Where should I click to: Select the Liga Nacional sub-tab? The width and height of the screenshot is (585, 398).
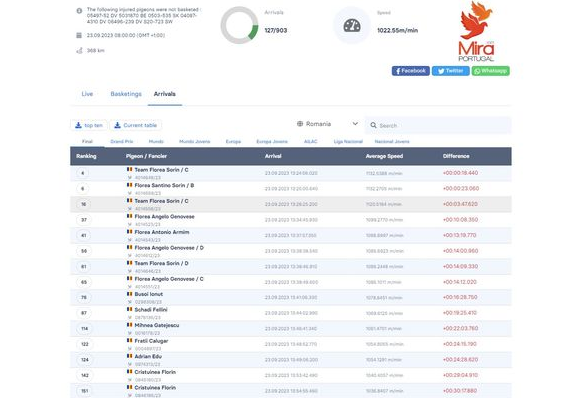[x=348, y=141]
